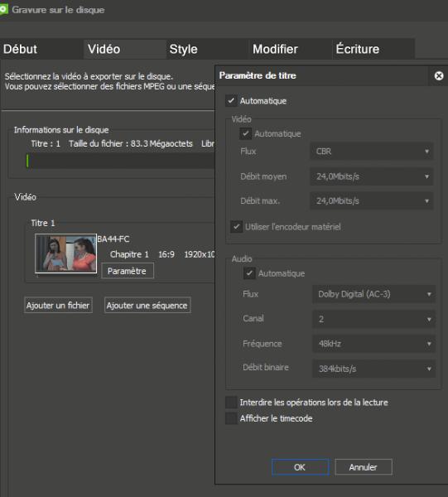
Task: Switch to the Écriture tab
Action: click(x=373, y=49)
